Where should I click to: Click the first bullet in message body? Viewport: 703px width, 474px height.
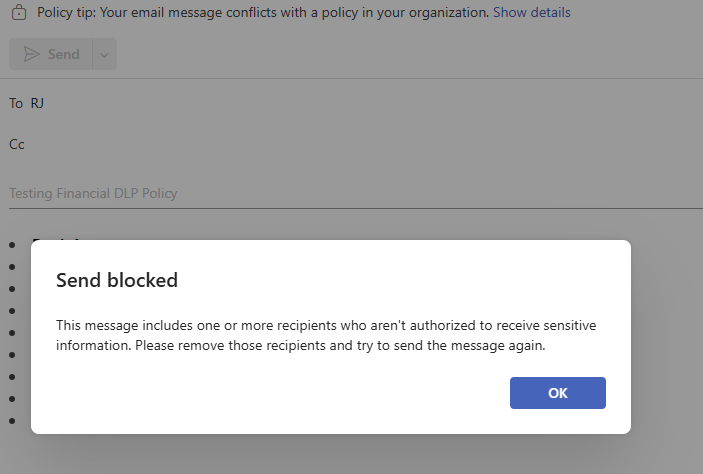coord(12,245)
